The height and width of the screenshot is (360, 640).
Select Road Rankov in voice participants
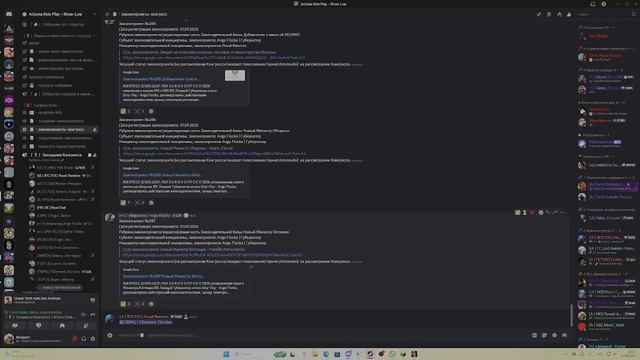coord(60,176)
